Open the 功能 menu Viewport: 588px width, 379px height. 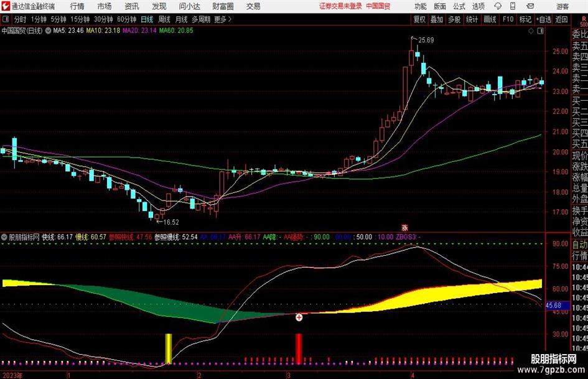421,6
